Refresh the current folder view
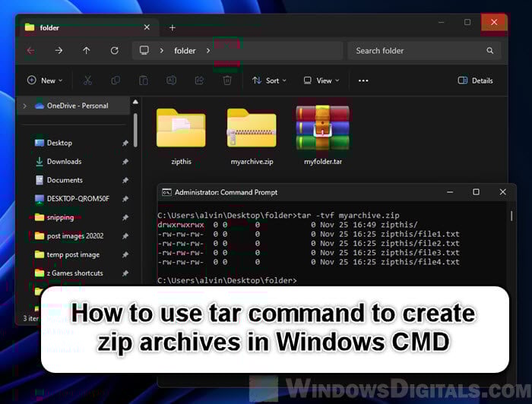 114,51
